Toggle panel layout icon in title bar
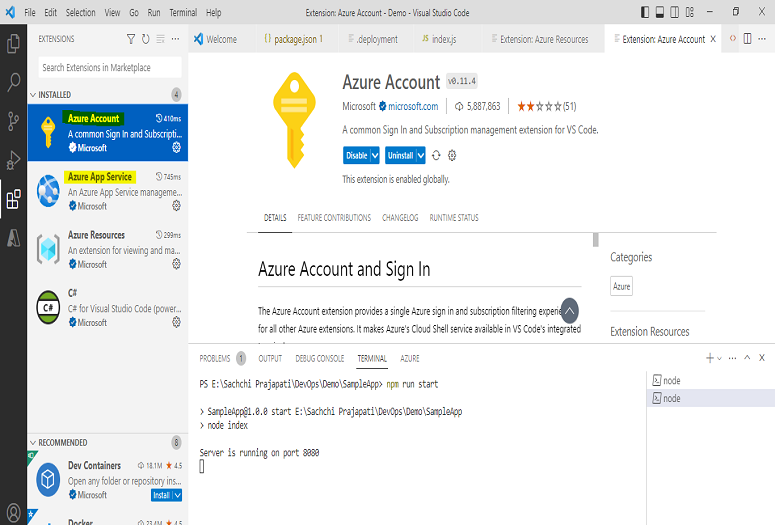The height and width of the screenshot is (525, 775). pos(659,12)
